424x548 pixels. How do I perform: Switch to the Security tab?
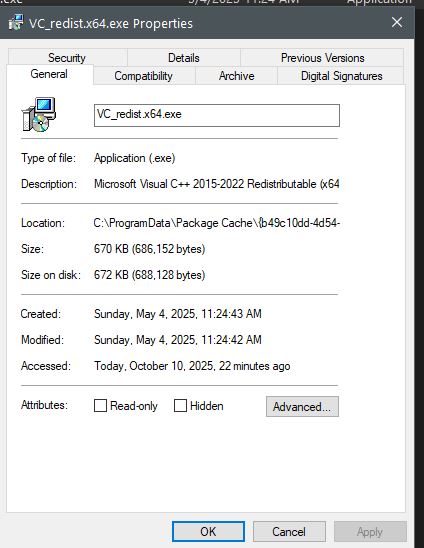(x=67, y=58)
